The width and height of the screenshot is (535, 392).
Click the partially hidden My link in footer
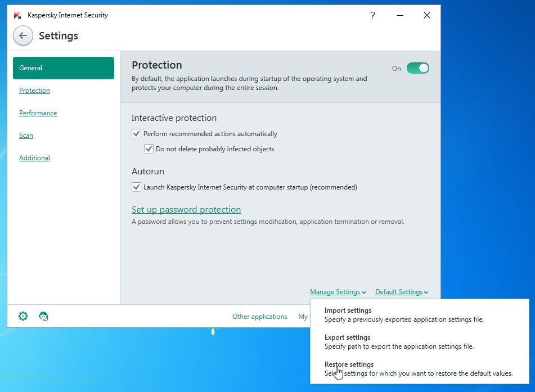303,317
